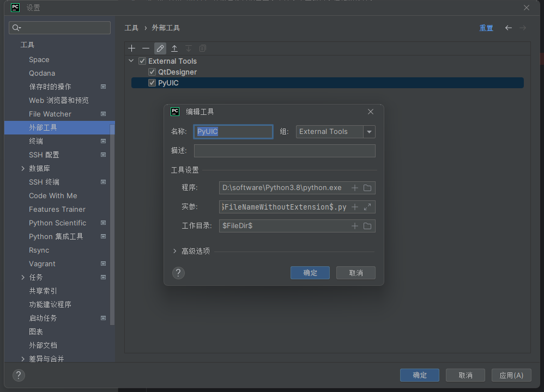Collapse the External Tools tree group
The height and width of the screenshot is (392, 544).
pos(131,60)
